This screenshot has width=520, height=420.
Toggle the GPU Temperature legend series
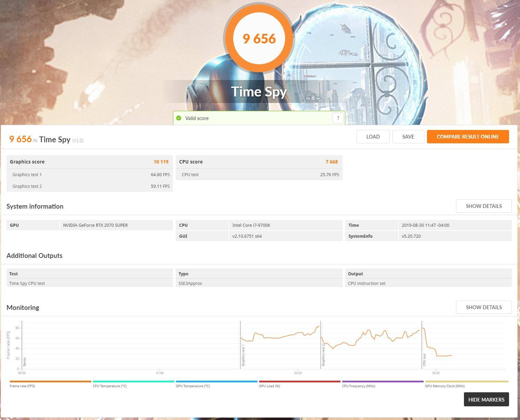[193, 386]
